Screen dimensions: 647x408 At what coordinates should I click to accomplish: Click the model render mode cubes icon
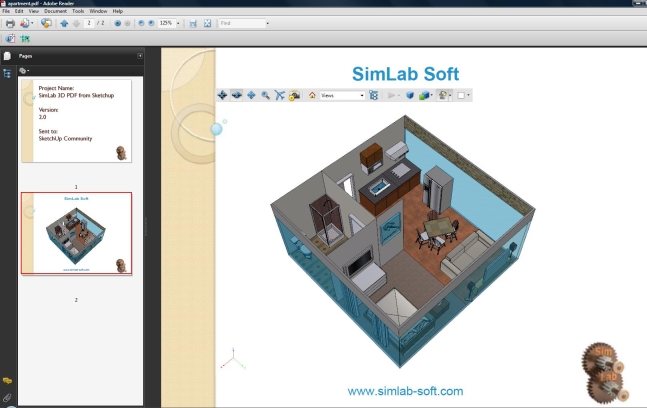click(424, 95)
